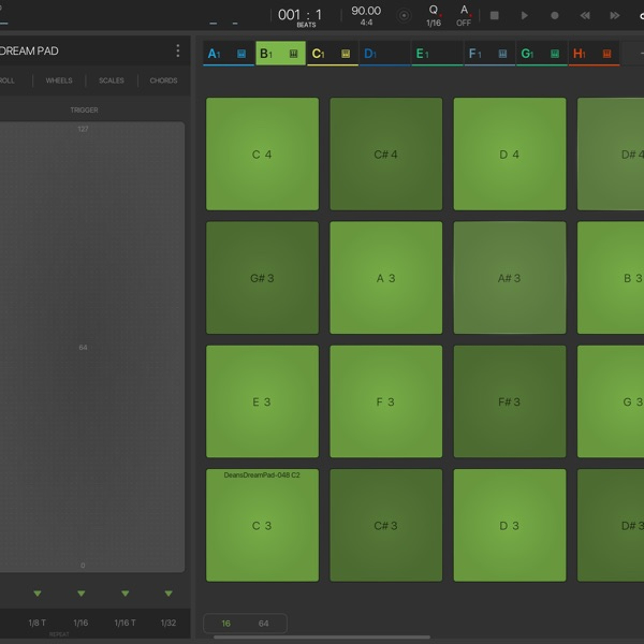Select track B1 tab
The height and width of the screenshot is (644, 644).
click(x=281, y=53)
